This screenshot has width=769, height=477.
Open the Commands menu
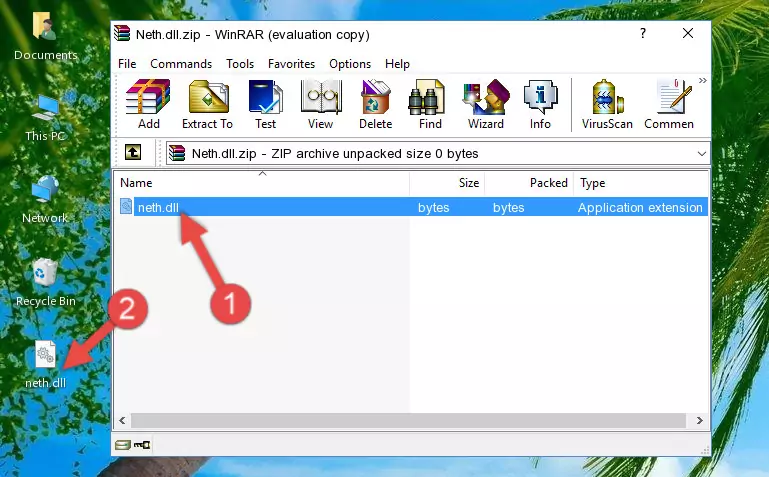181,64
